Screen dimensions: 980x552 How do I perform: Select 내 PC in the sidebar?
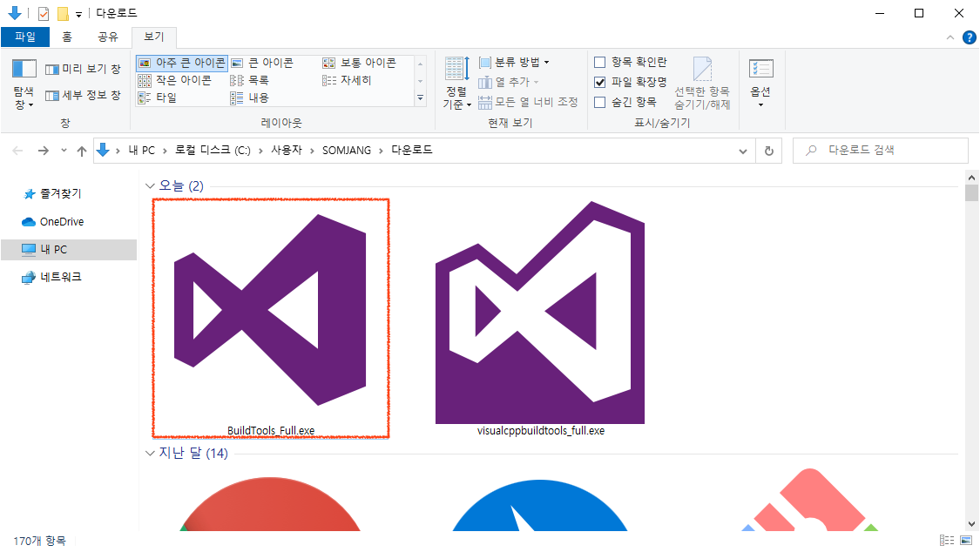point(69,249)
